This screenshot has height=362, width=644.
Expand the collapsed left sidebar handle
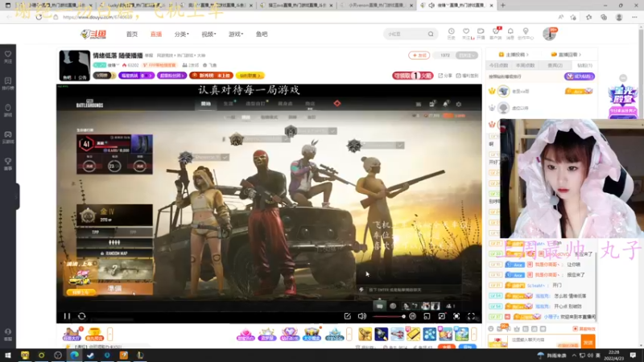[x=17, y=196]
